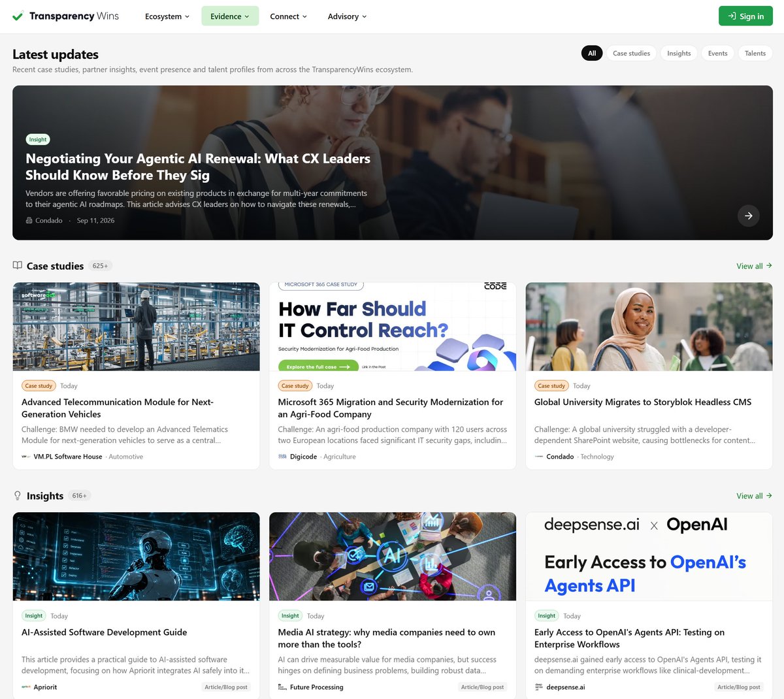Expand the Evidence dropdown menu
This screenshot has width=784, height=699.
coord(230,16)
